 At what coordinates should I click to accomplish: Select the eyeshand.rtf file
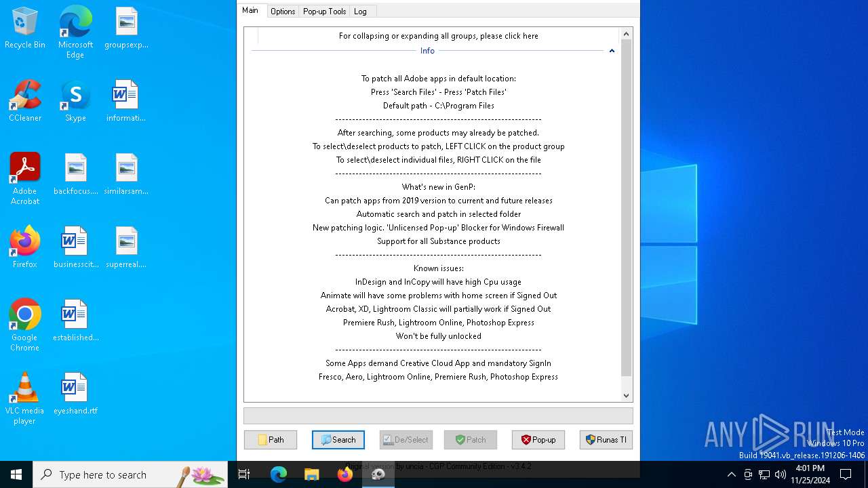(75, 394)
